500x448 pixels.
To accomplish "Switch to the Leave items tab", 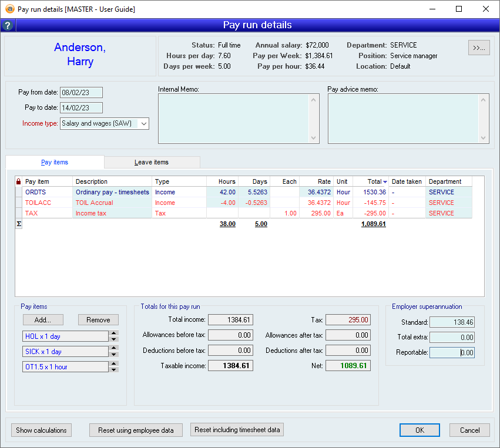I will pyautogui.click(x=152, y=162).
